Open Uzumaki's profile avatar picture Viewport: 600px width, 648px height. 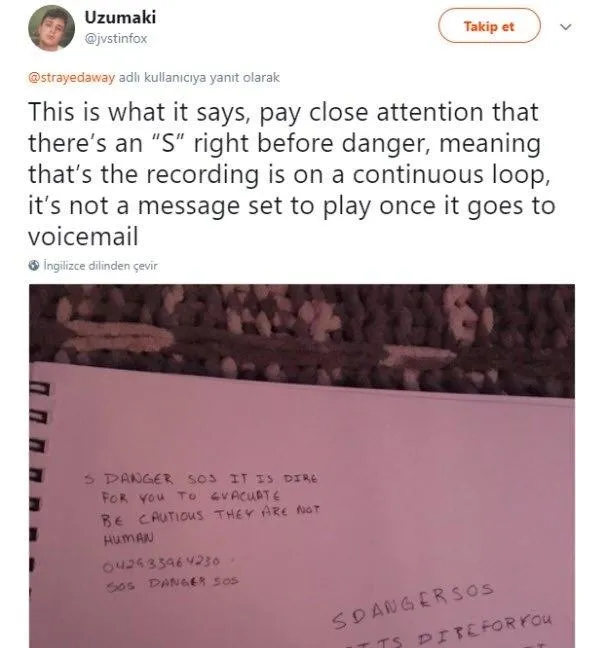(x=51, y=28)
